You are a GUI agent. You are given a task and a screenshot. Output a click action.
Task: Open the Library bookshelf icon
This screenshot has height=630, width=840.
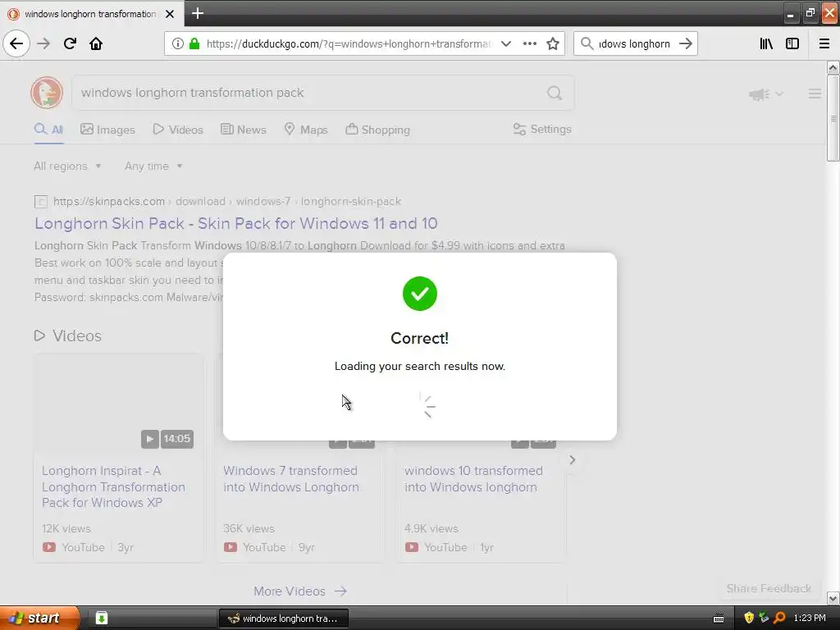(x=766, y=43)
